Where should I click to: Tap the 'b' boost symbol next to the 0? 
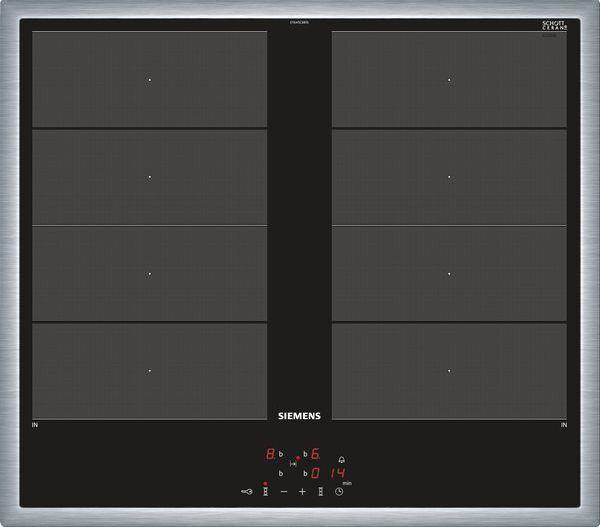305,473
